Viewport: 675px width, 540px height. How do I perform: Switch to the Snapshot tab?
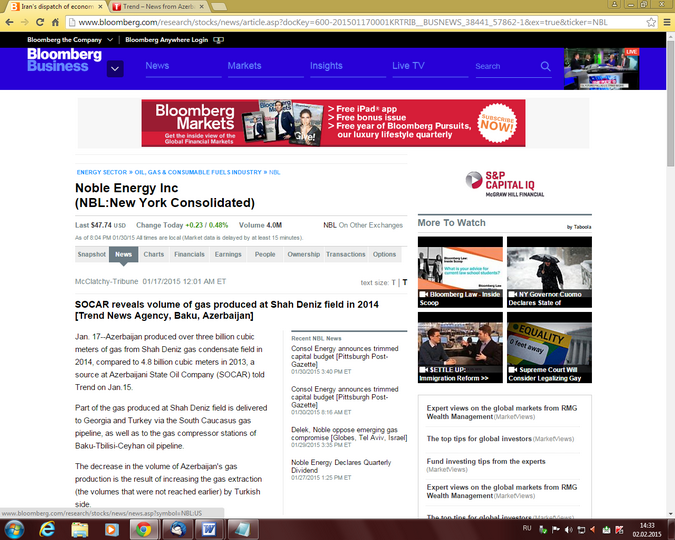pyautogui.click(x=92, y=254)
